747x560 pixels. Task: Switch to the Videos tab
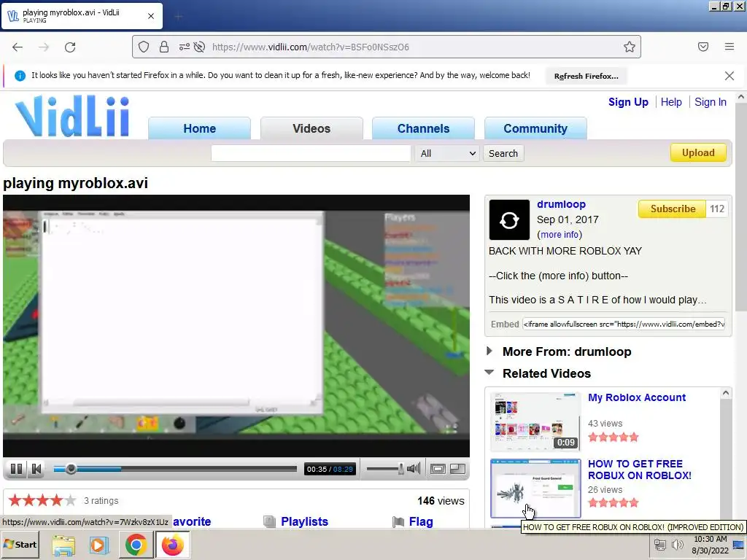pyautogui.click(x=311, y=128)
